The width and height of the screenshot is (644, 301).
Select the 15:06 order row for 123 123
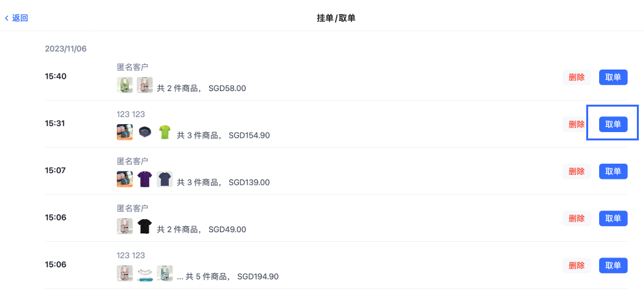click(x=336, y=265)
